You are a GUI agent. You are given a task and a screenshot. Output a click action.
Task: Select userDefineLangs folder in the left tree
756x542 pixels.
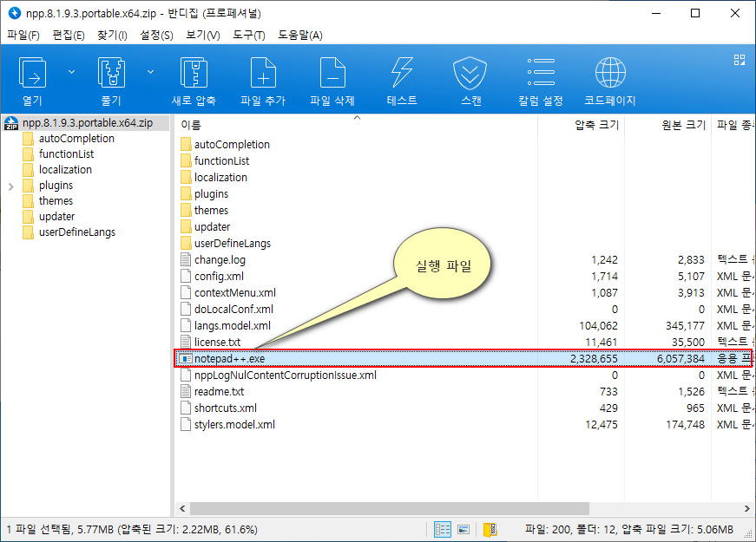77,232
